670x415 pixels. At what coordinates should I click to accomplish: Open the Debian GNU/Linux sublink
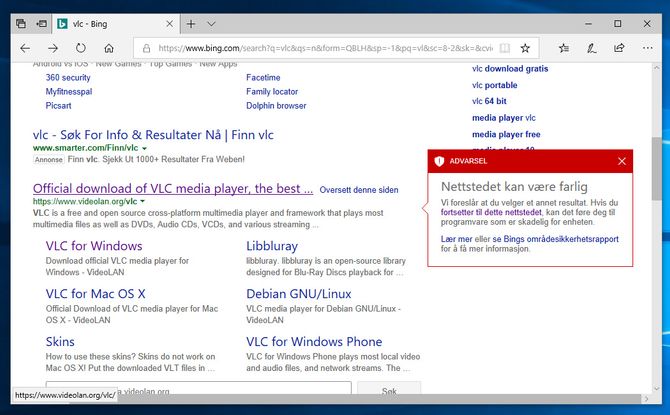click(299, 294)
